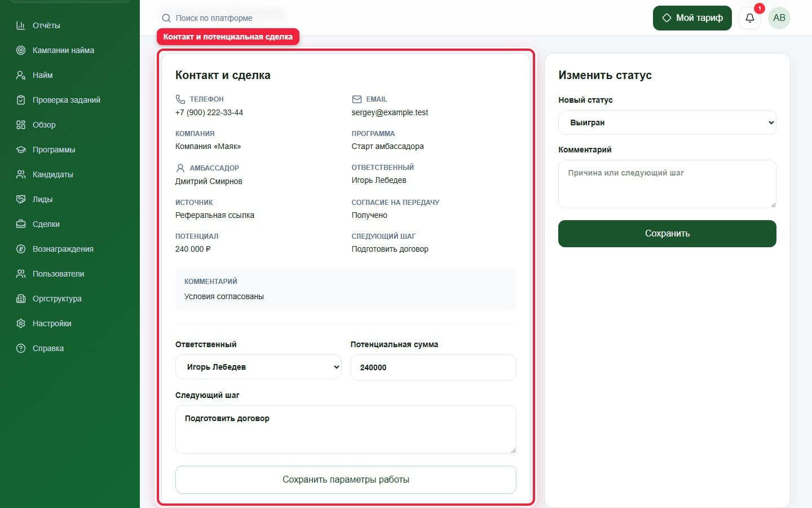
Task: Click the Справка question mark icon
Action: tap(21, 348)
